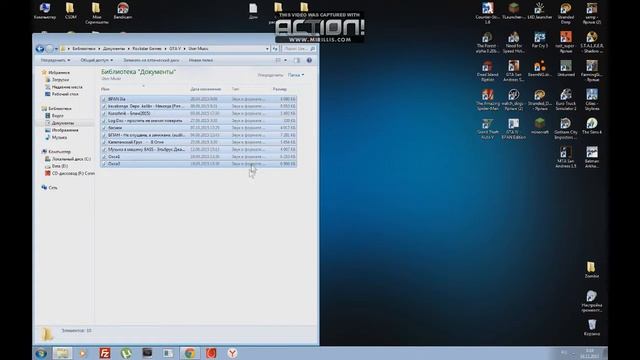Select the Басики audio file
640x360 pixels.
pos(198,128)
